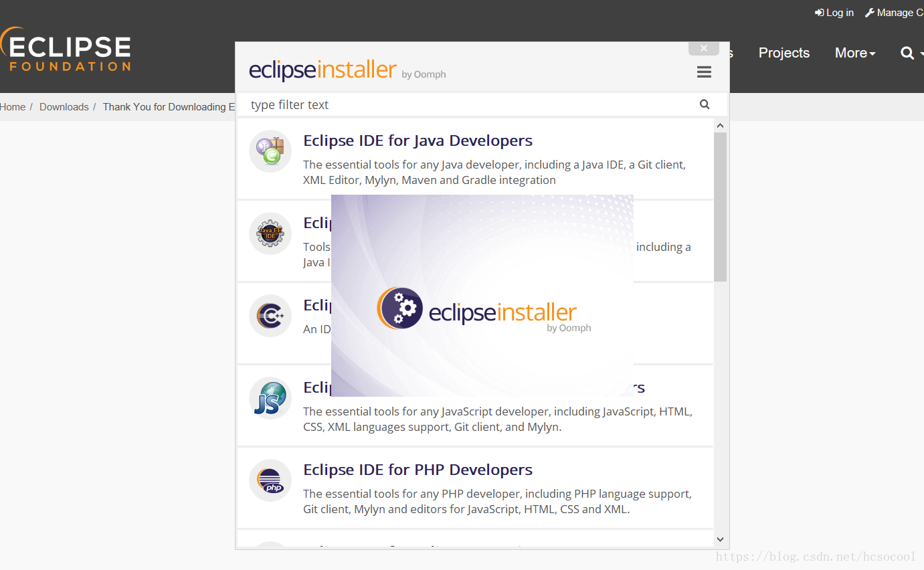Screen dimensions: 924x570
Task: Click the Java Developers description text
Action: (x=494, y=172)
